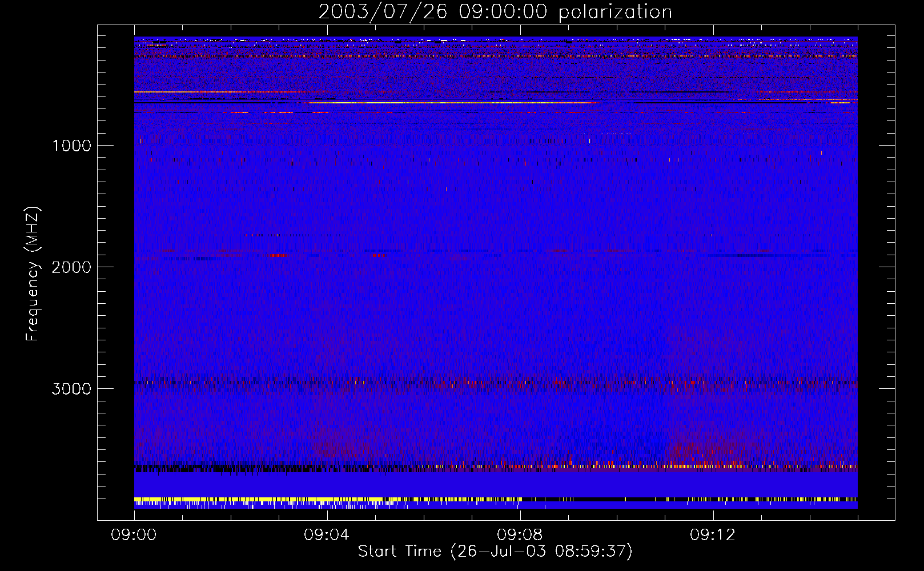Click the 1000 frequency tick label
This screenshot has width=924, height=571.
point(72,146)
